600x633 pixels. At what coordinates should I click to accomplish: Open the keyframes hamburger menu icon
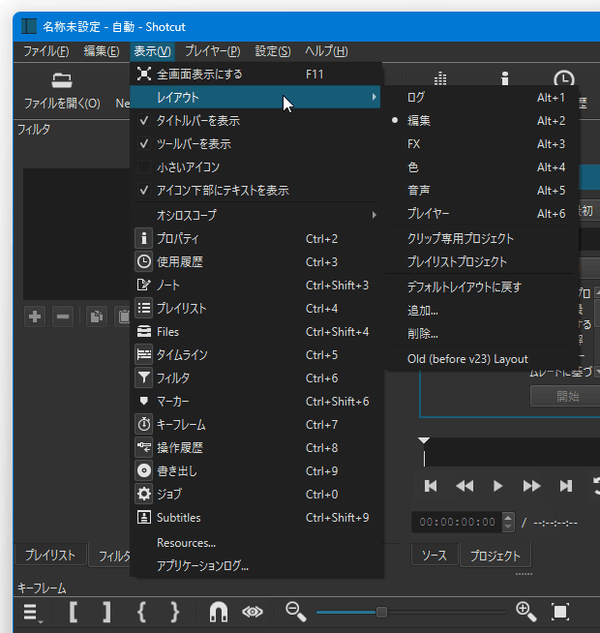[32, 612]
